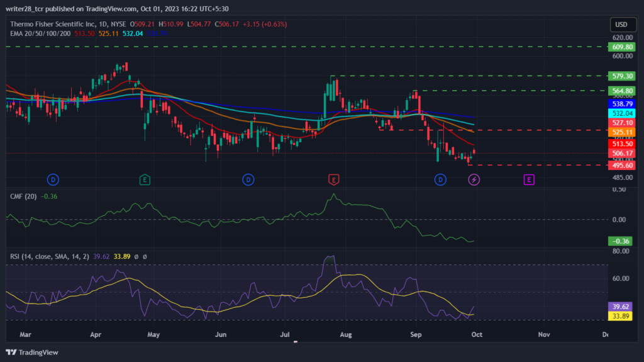Click the yellow 33.89 RSI SMA value label
Screen dimensions: 644x362
620,316
